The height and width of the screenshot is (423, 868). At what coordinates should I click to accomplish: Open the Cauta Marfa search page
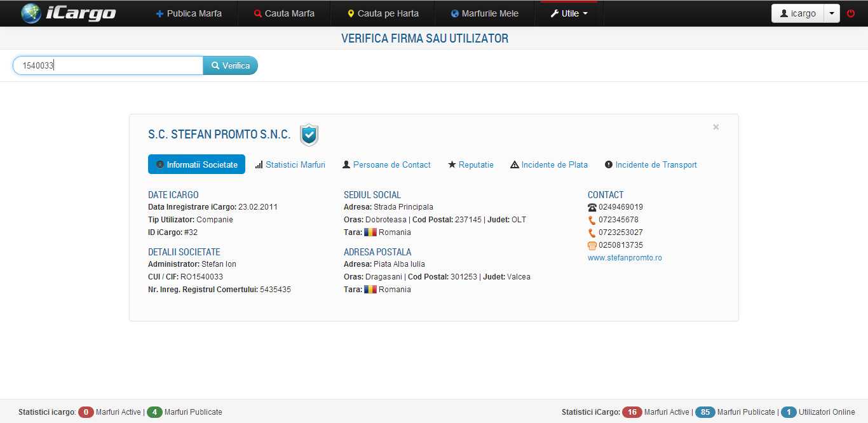coord(284,13)
